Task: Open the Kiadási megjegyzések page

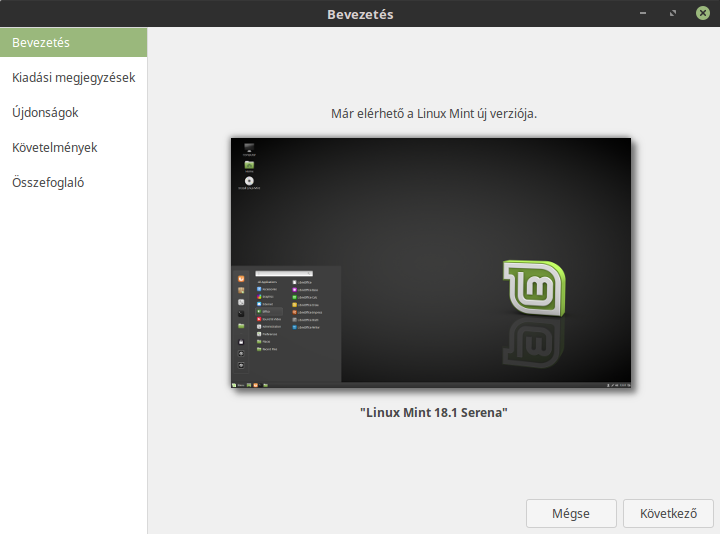Action: coord(73,78)
